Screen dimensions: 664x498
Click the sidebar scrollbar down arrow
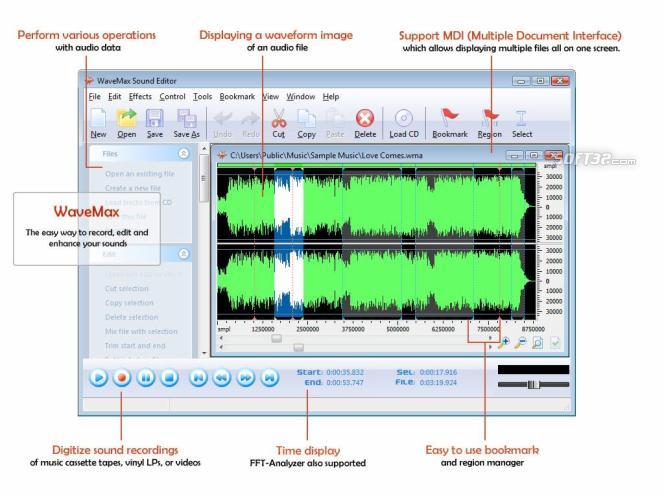coord(204,352)
